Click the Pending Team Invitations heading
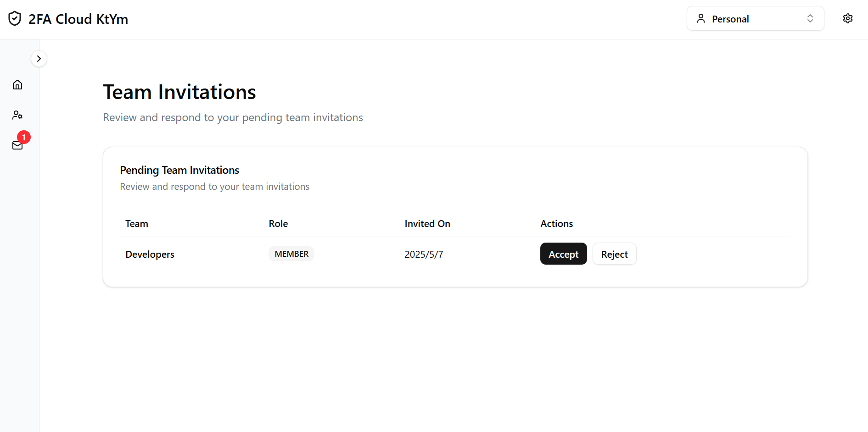Viewport: 868px width, 432px height. pyautogui.click(x=179, y=170)
